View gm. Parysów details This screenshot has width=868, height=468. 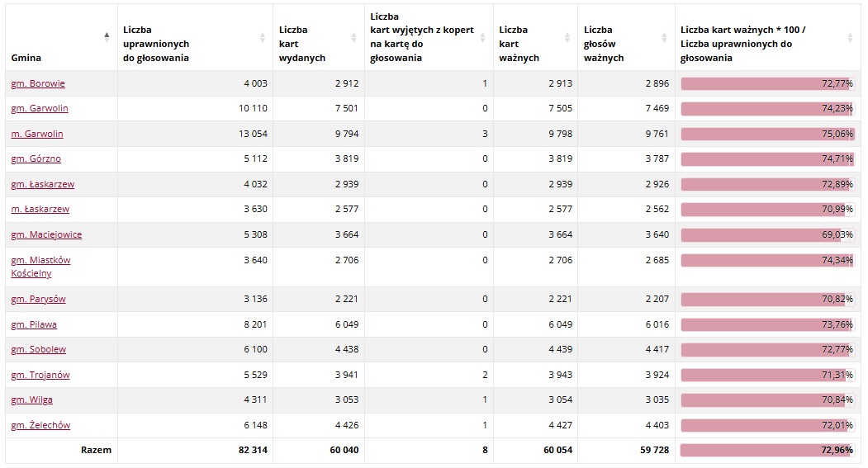coord(39,299)
